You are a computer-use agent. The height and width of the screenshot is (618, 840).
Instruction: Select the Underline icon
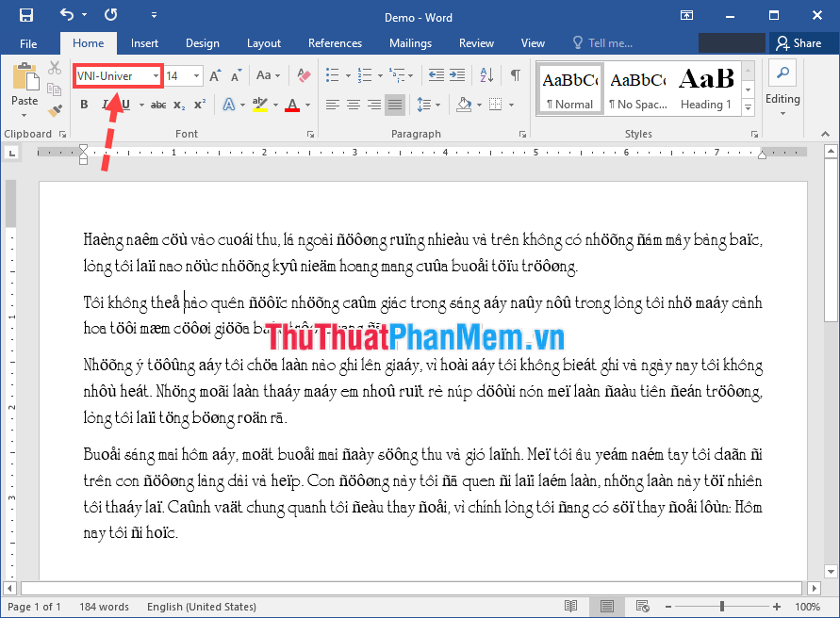click(125, 104)
